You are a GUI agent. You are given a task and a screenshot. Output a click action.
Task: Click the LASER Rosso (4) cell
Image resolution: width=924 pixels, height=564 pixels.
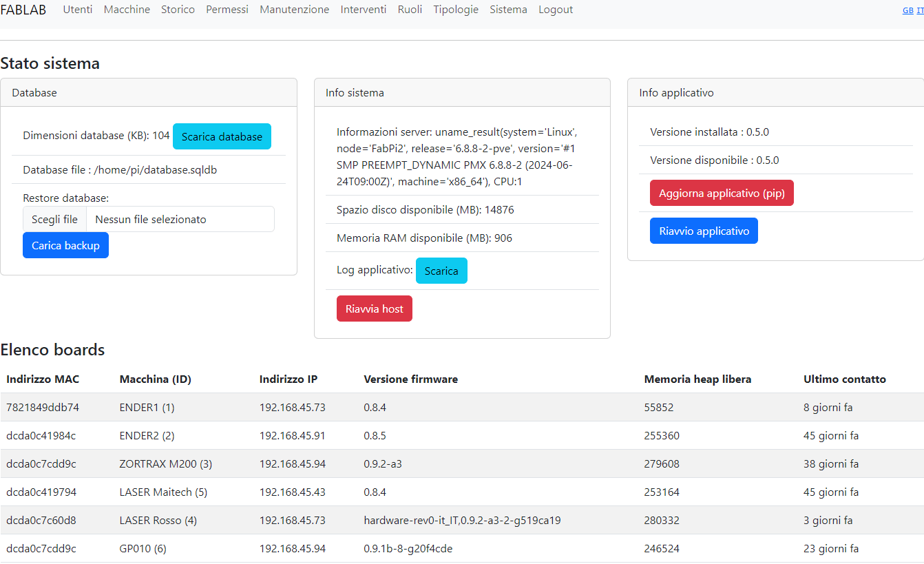coord(158,520)
